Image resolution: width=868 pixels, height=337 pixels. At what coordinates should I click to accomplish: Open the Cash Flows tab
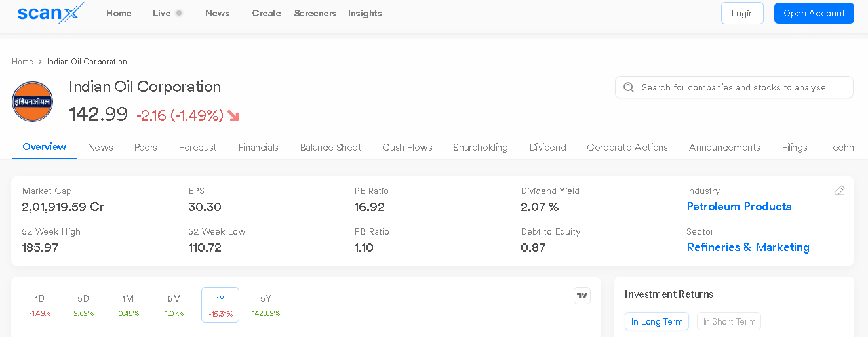(407, 148)
